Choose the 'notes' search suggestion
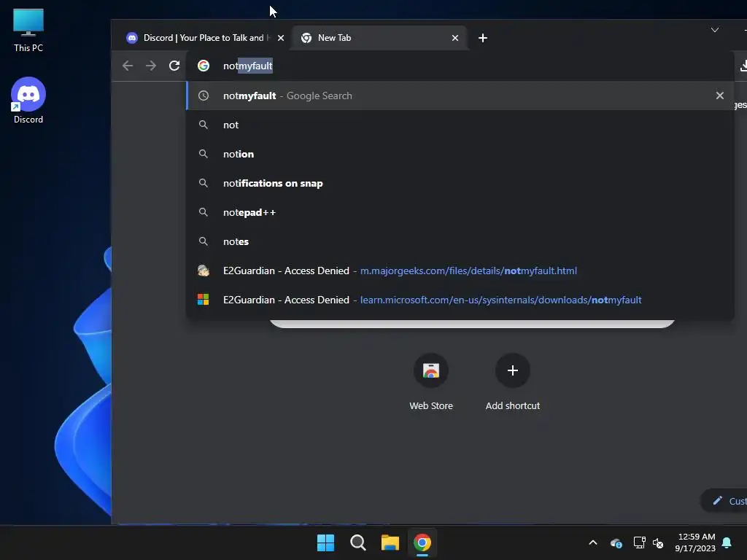Viewport: 747px width, 560px height. click(x=460, y=241)
